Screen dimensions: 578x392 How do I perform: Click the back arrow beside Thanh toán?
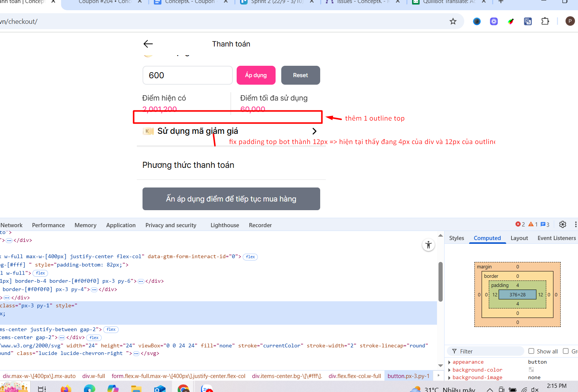[x=148, y=44]
